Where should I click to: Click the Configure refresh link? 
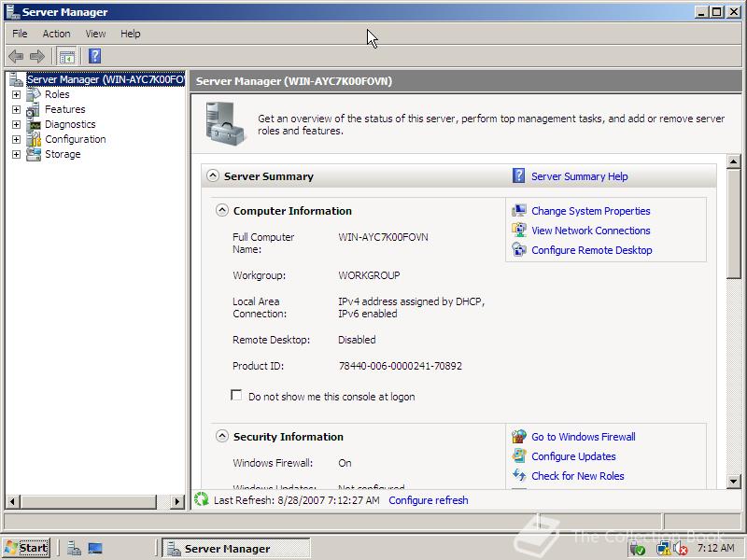click(429, 500)
